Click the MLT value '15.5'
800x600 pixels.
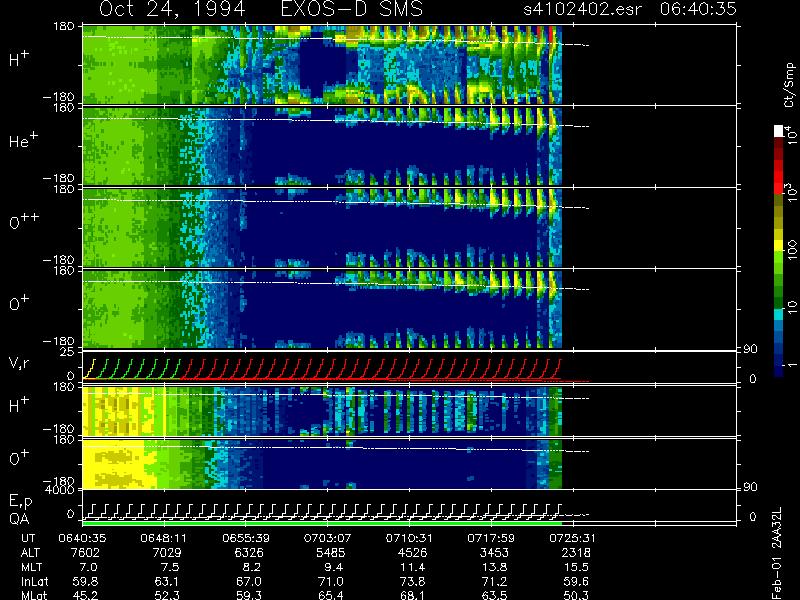pos(576,567)
